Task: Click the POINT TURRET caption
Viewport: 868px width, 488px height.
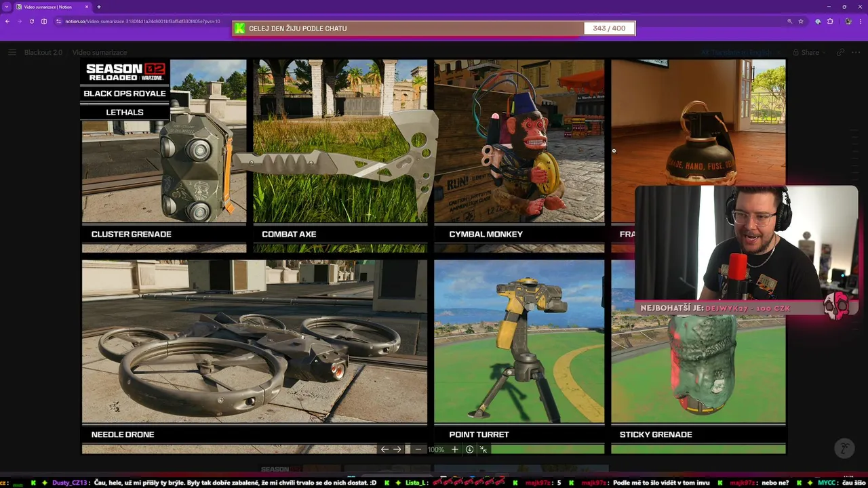Action: click(479, 435)
